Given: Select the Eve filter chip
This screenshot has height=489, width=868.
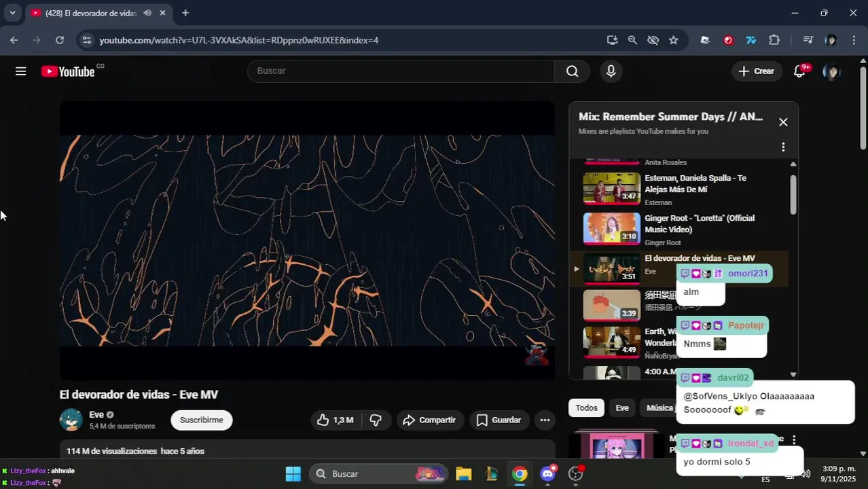Looking at the screenshot, I should click(x=622, y=407).
